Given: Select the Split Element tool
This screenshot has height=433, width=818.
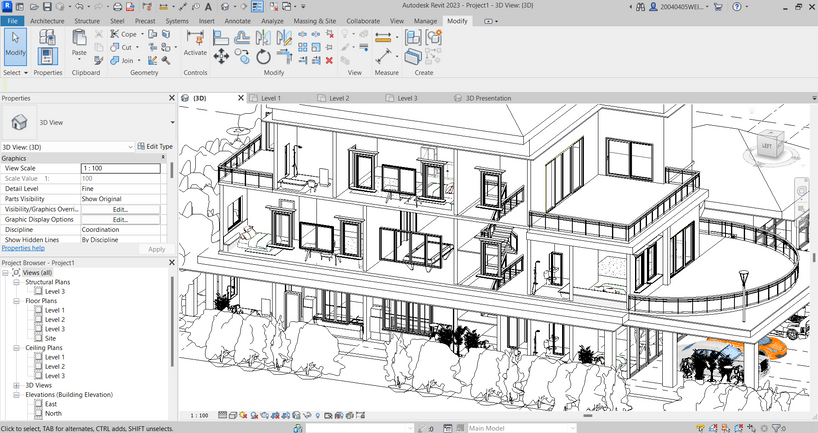Looking at the screenshot, I should point(303,34).
